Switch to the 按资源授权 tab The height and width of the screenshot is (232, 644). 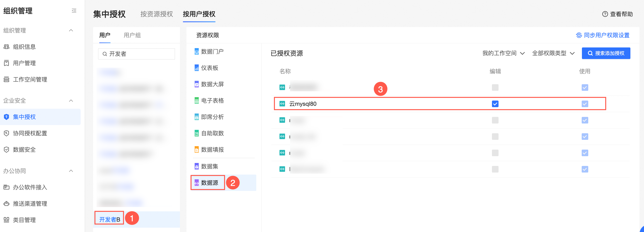tap(157, 14)
